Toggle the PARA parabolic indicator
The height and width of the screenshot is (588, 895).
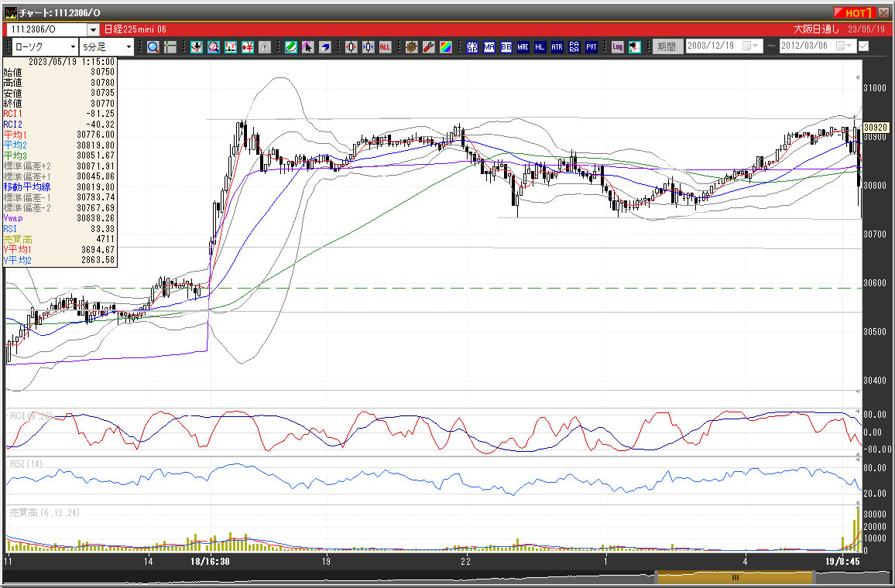(574, 46)
